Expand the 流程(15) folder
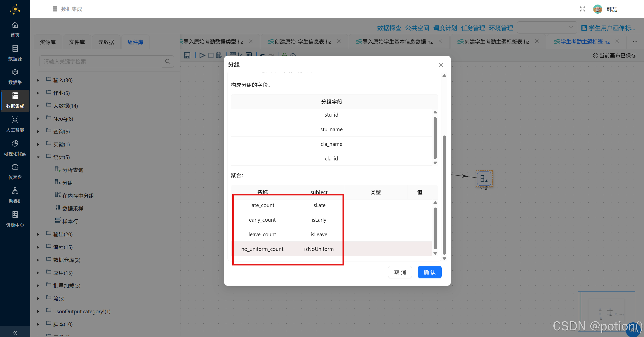The width and height of the screenshot is (644, 337). (38, 247)
